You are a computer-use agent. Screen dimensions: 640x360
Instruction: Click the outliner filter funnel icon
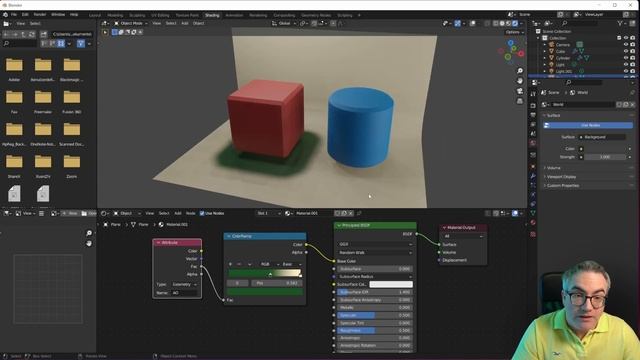(x=620, y=24)
